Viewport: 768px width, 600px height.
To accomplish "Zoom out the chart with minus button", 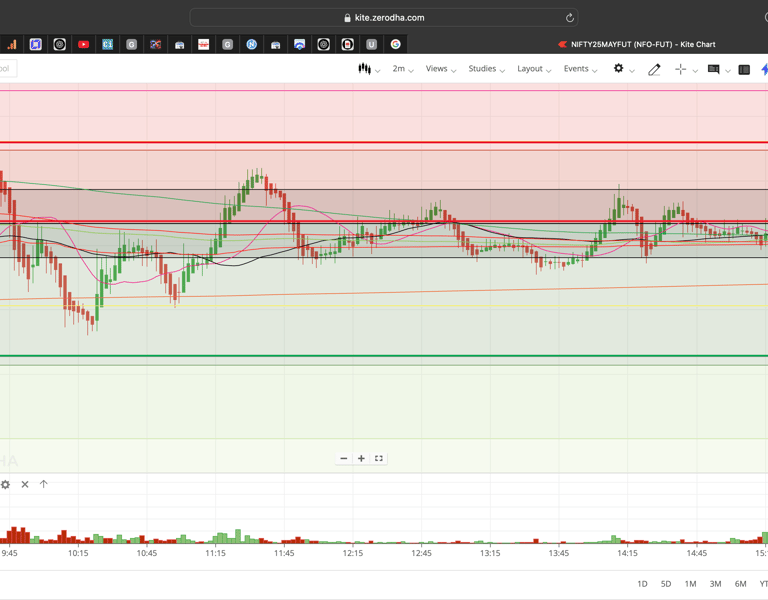I will coord(344,458).
